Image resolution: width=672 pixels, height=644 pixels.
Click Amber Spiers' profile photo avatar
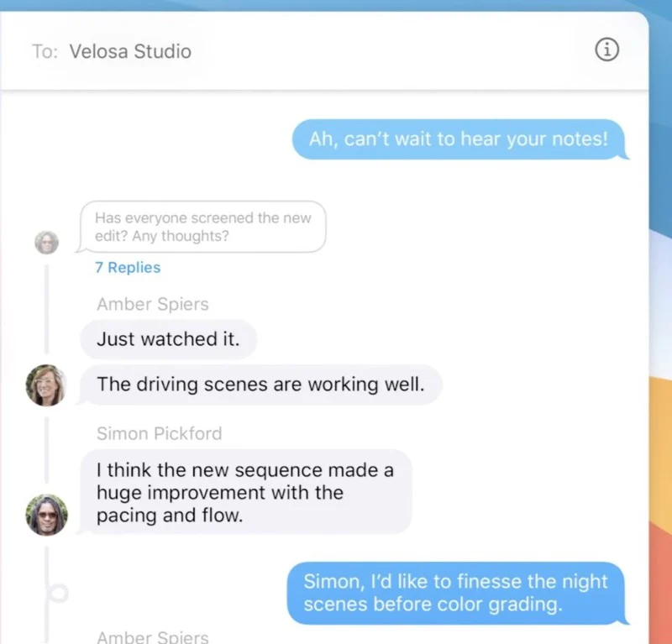click(x=46, y=385)
